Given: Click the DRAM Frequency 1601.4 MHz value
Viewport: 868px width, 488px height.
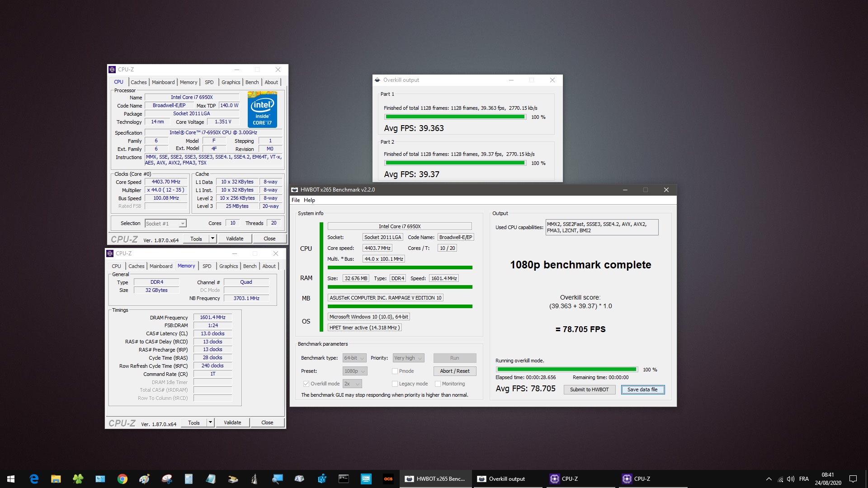Looking at the screenshot, I should (212, 317).
